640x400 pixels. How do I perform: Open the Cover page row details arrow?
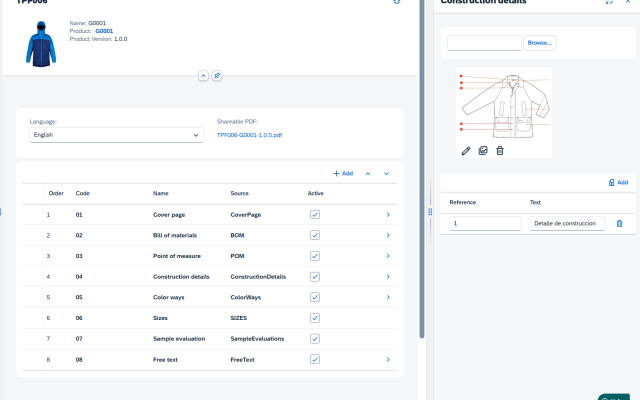[388, 215]
